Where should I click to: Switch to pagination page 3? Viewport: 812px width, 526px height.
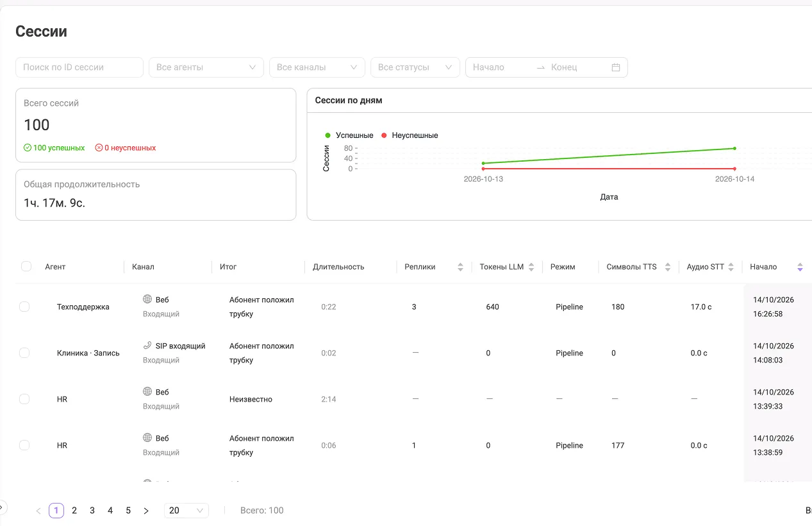pos(92,511)
